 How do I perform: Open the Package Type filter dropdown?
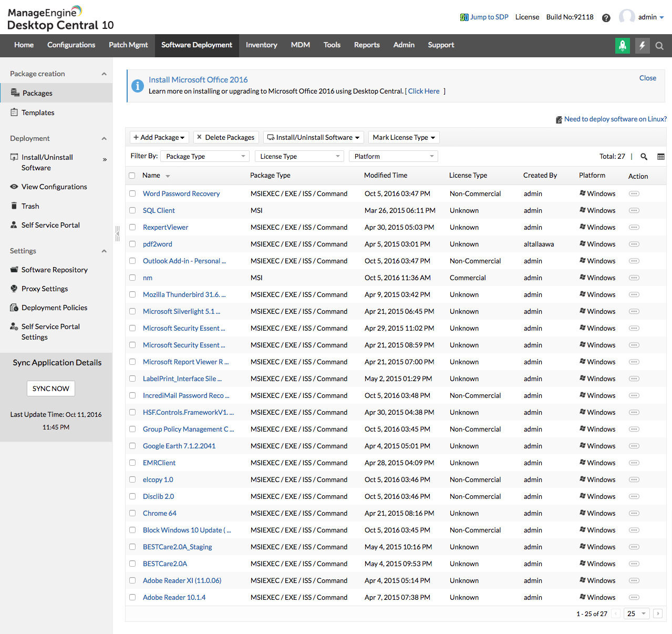point(205,157)
